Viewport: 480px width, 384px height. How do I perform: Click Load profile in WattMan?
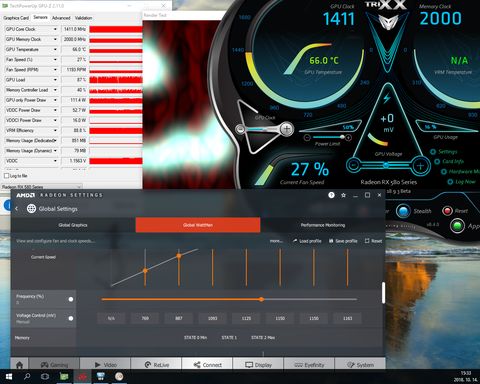[x=307, y=241]
